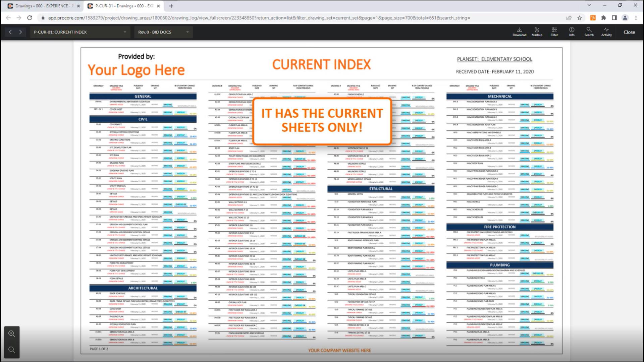View the Activity feed

pos(606,32)
